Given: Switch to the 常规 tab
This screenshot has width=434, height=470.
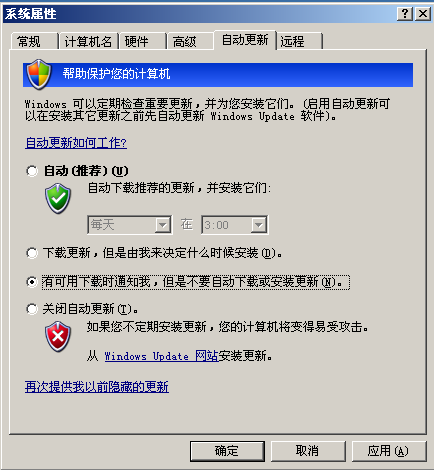Looking at the screenshot, I should tap(34, 42).
